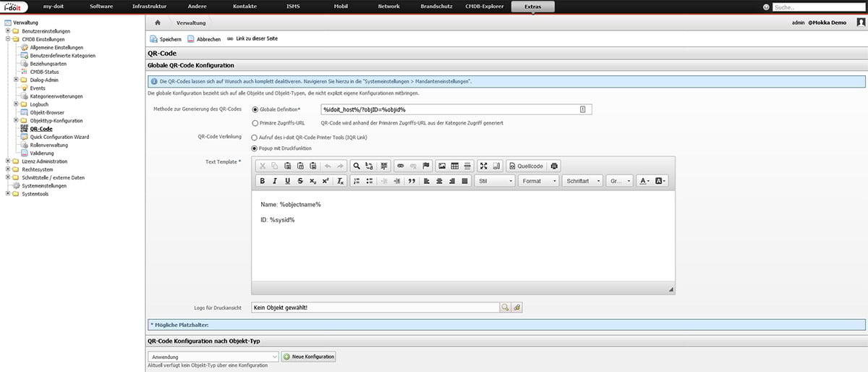Viewport: 868px width, 372px height.
Task: Click the Logo für Druckansicht field
Action: click(375, 308)
